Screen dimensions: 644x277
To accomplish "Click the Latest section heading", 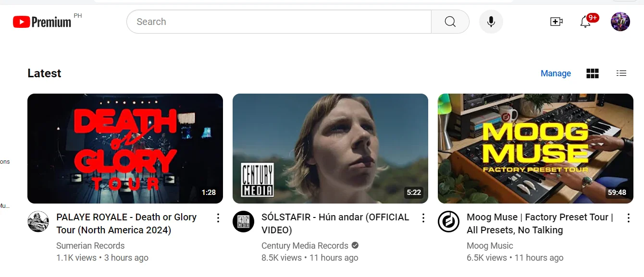I will click(x=44, y=73).
